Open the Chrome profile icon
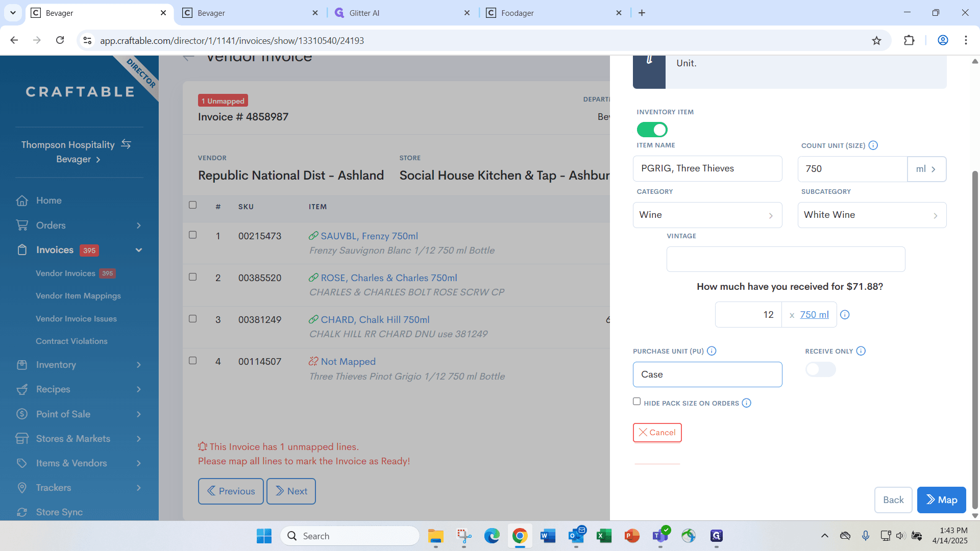The width and height of the screenshot is (980, 551). click(943, 40)
